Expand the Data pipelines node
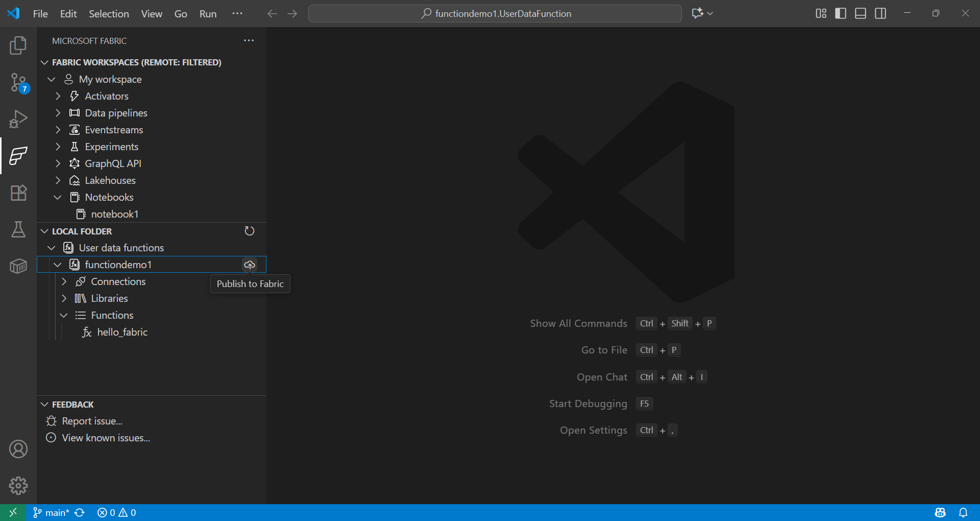 [58, 113]
